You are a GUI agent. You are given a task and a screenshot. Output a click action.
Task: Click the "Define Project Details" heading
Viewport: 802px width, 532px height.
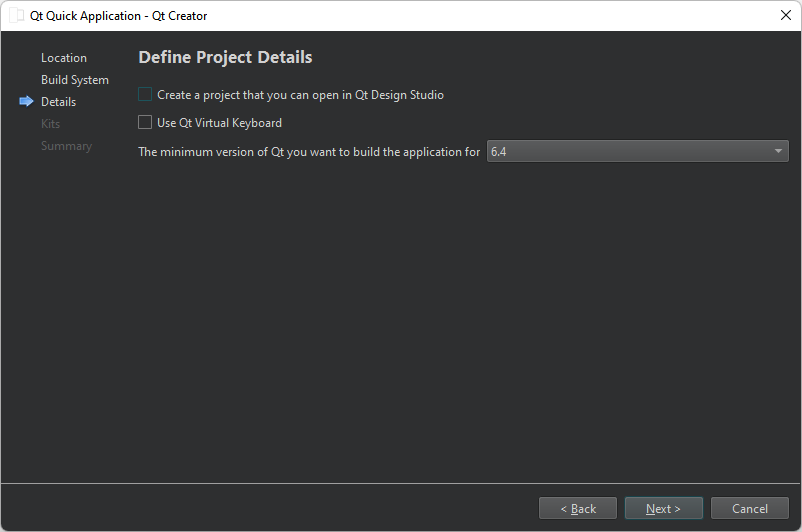[x=225, y=57]
